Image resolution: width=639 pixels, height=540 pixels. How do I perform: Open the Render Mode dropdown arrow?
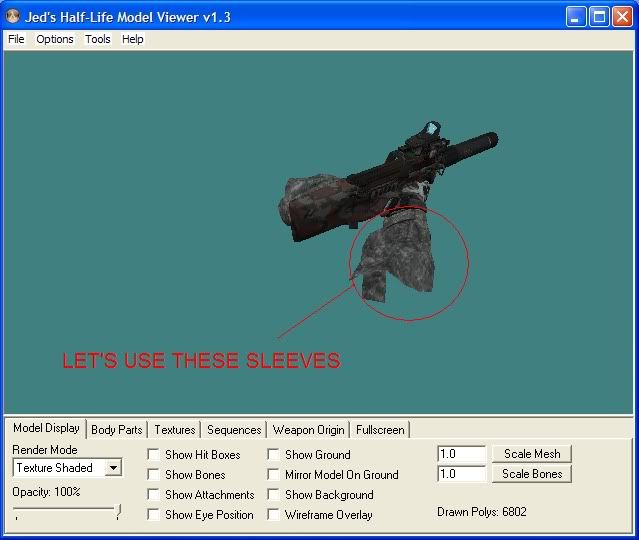point(113,467)
